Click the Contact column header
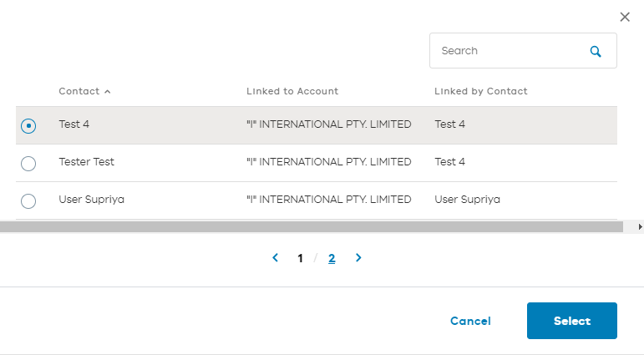The width and height of the screenshot is (644, 355). pos(79,91)
